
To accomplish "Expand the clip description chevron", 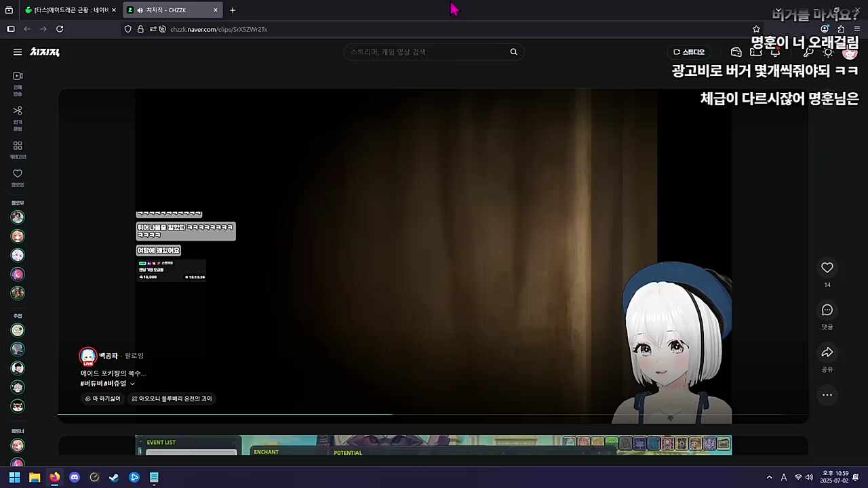I will (x=132, y=384).
